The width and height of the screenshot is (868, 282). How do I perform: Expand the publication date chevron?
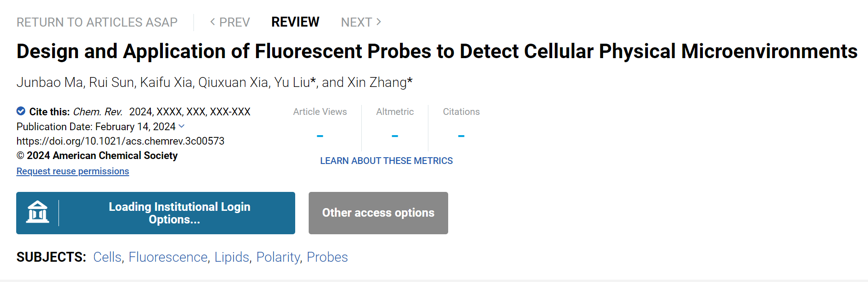(181, 126)
